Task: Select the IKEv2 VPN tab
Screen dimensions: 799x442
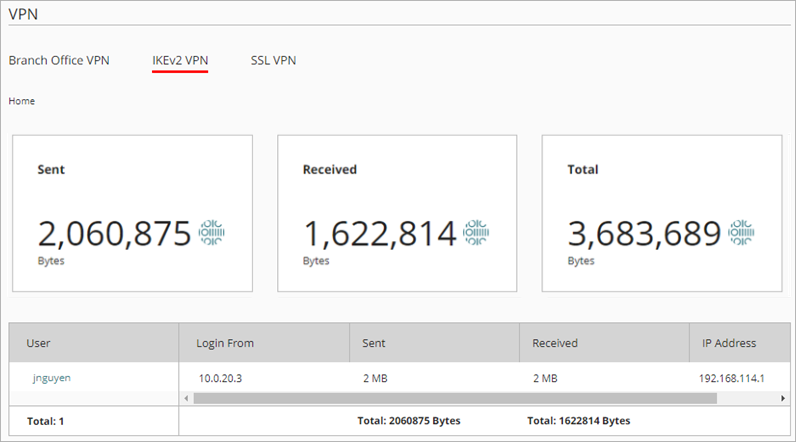Action: (x=180, y=60)
